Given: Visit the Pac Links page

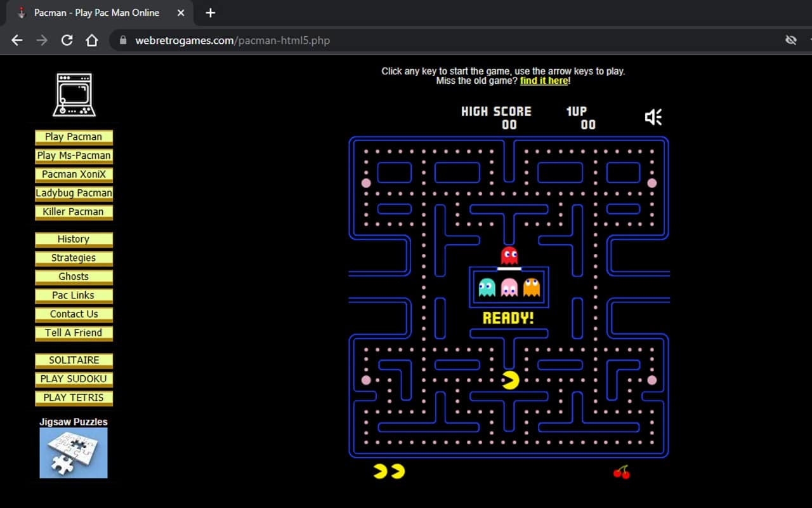Looking at the screenshot, I should coord(74,296).
